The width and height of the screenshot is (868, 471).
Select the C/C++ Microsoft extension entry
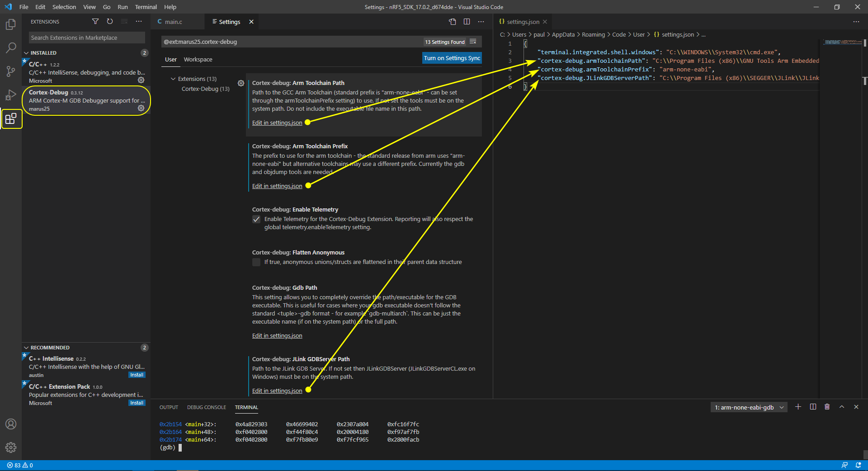point(86,72)
